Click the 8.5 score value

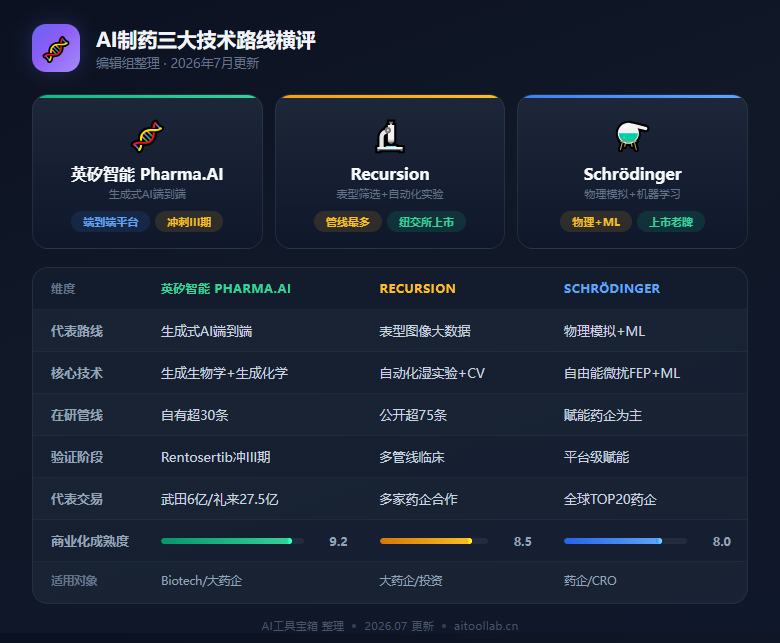pyautogui.click(x=523, y=541)
